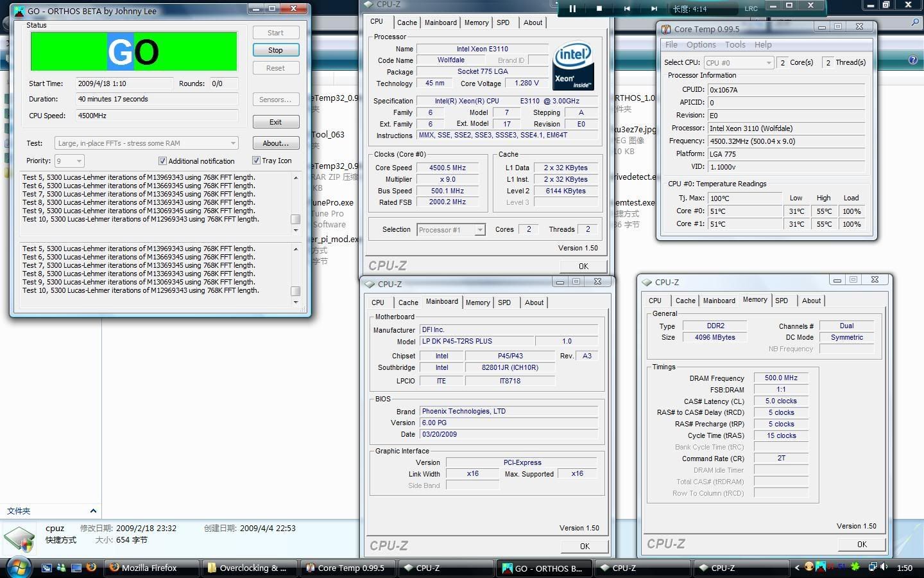Switch to SPD tab in Memory CPU-Z window
The width and height of the screenshot is (924, 578).
(782, 301)
